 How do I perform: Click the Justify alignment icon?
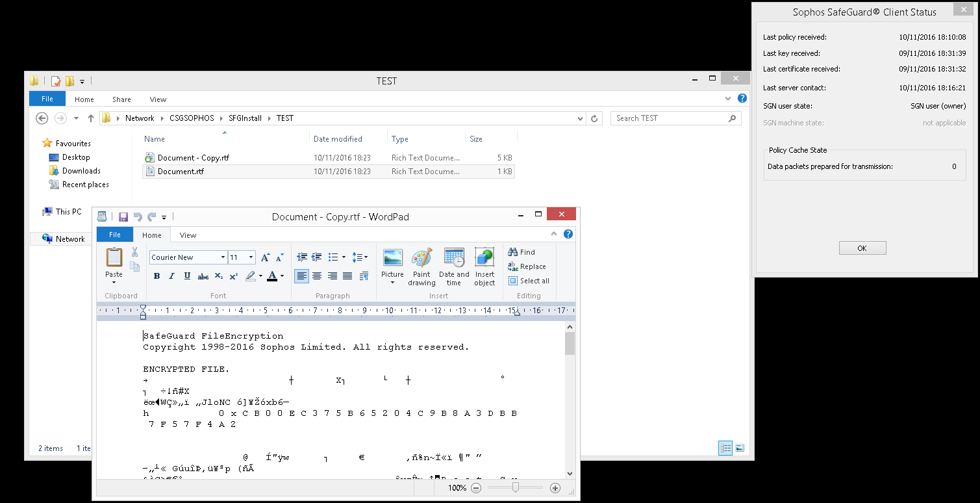347,276
